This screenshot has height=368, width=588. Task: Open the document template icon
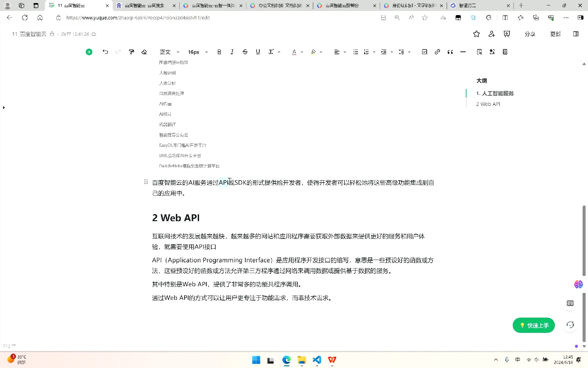point(505,52)
